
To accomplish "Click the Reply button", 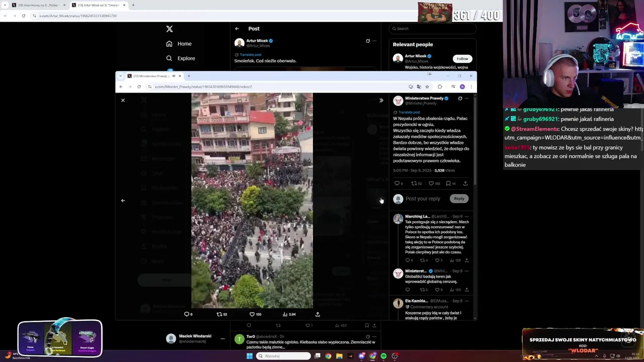I will tap(459, 199).
